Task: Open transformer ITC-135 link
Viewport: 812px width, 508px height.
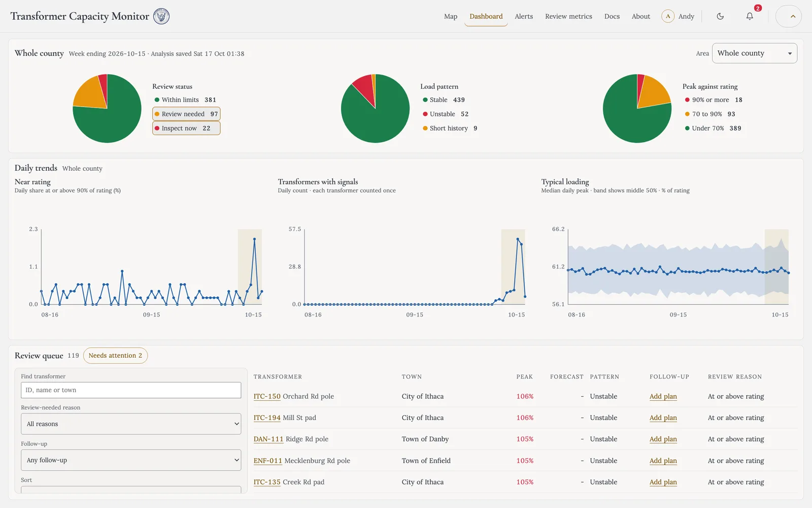Action: click(x=267, y=482)
